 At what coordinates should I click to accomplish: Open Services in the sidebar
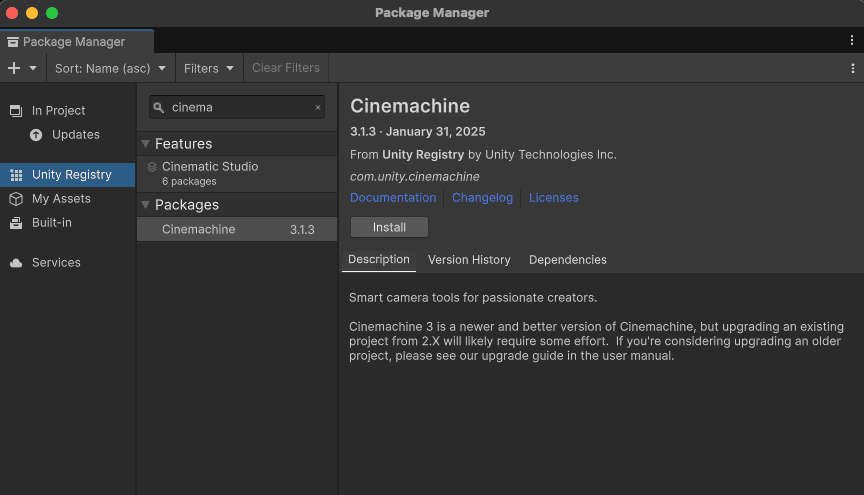coord(56,262)
